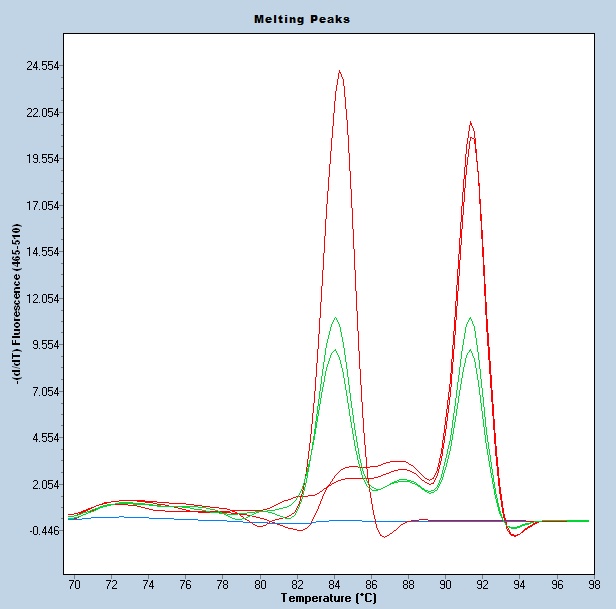Click the -0.446 y-axis tick label
The image size is (616, 609).
coord(42,531)
